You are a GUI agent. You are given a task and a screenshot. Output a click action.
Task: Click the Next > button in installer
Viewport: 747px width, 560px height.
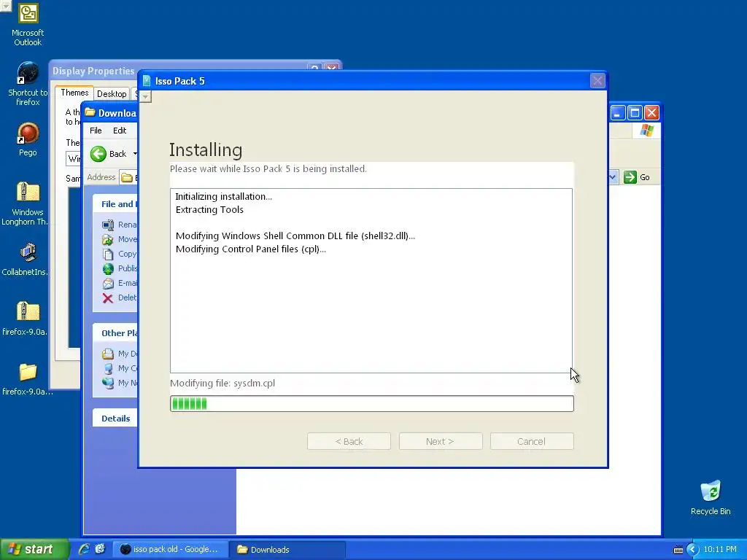point(440,441)
